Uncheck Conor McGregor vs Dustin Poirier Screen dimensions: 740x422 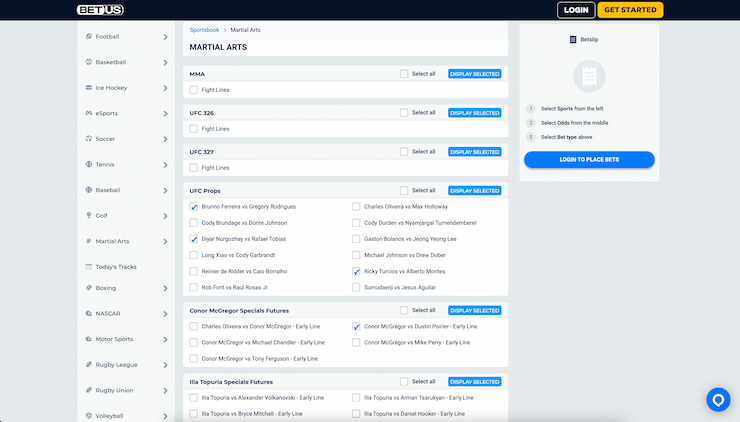[356, 327]
